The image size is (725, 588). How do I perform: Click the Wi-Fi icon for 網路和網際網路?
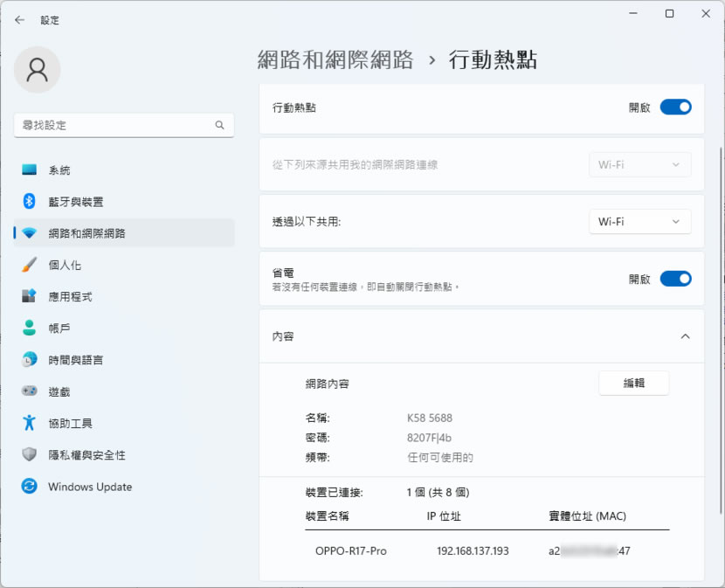tap(29, 233)
